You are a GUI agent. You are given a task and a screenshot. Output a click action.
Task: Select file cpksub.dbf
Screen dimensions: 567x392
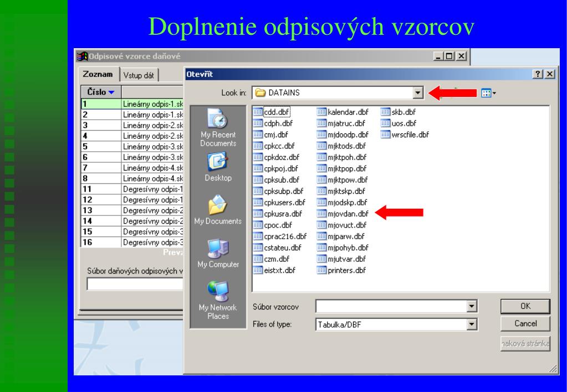coord(277,180)
